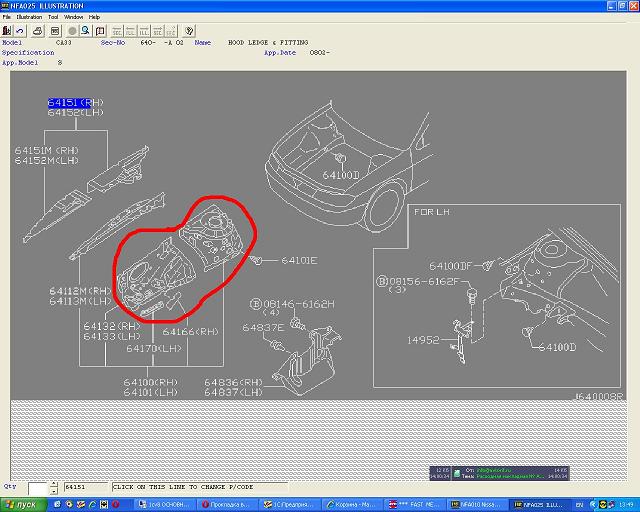Click the first toolbar icon below File
The width and height of the screenshot is (640, 512).
pos(8,31)
